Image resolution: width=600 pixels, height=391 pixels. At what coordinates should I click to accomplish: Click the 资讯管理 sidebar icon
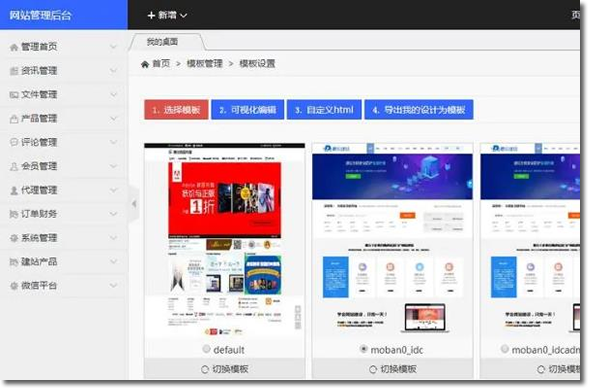coord(14,71)
